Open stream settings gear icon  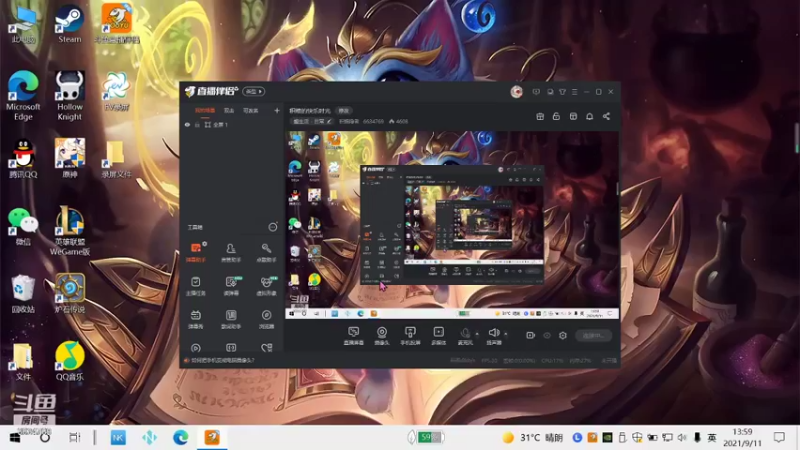tap(563, 335)
